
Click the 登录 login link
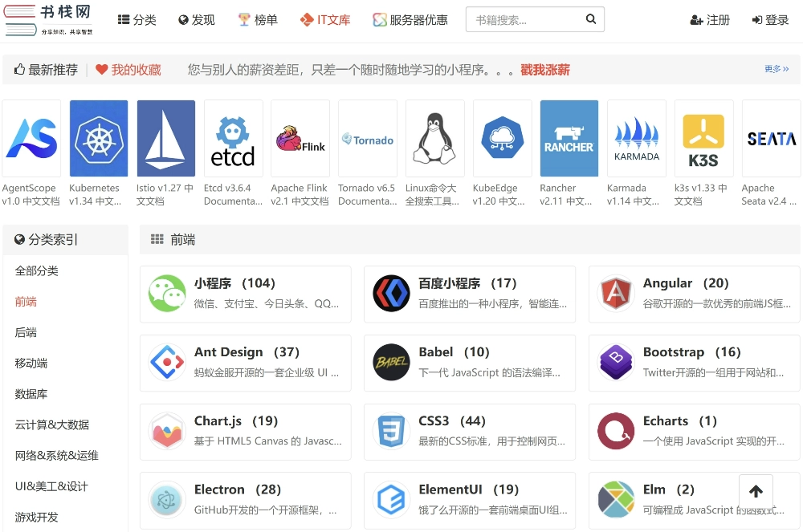tap(770, 20)
